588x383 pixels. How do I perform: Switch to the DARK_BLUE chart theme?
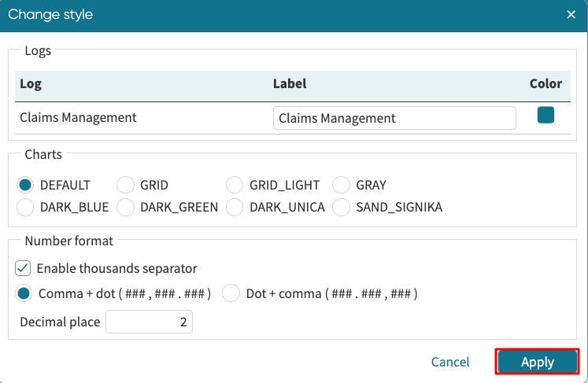(26, 208)
